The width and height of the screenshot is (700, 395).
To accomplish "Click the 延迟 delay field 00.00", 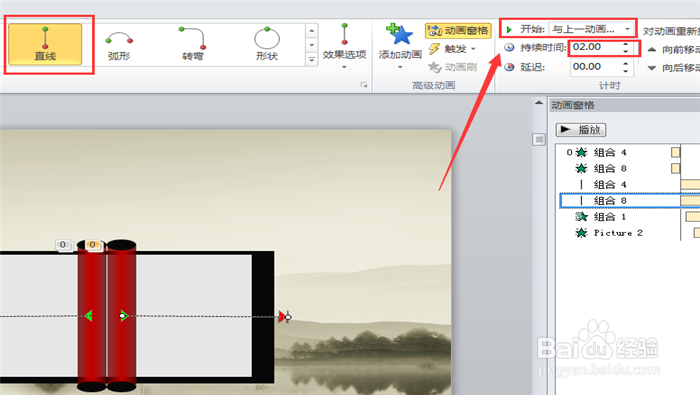I will coord(595,67).
